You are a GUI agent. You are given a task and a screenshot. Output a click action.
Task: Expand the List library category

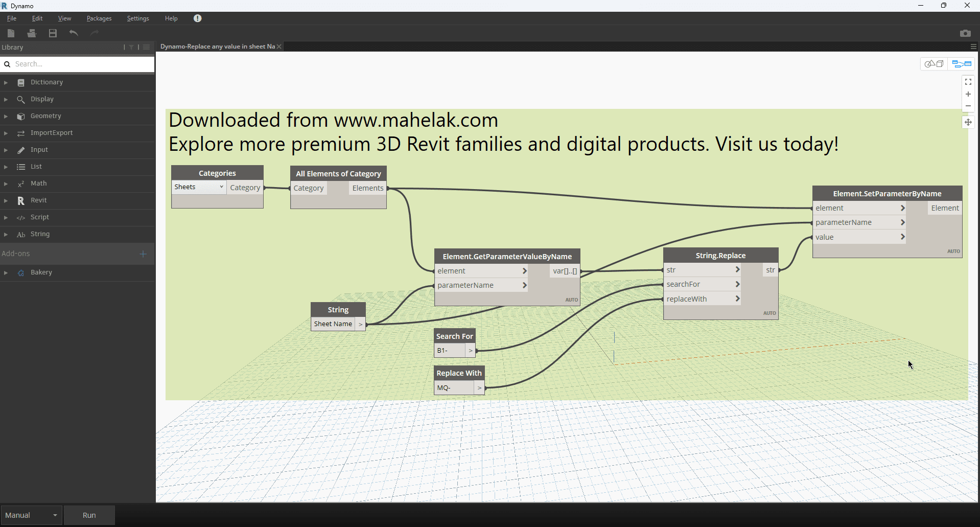tap(6, 167)
